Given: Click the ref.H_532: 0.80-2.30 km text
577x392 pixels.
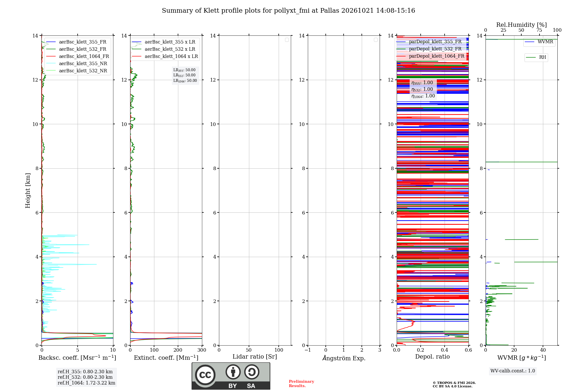Looking at the screenshot, I should [85, 377].
